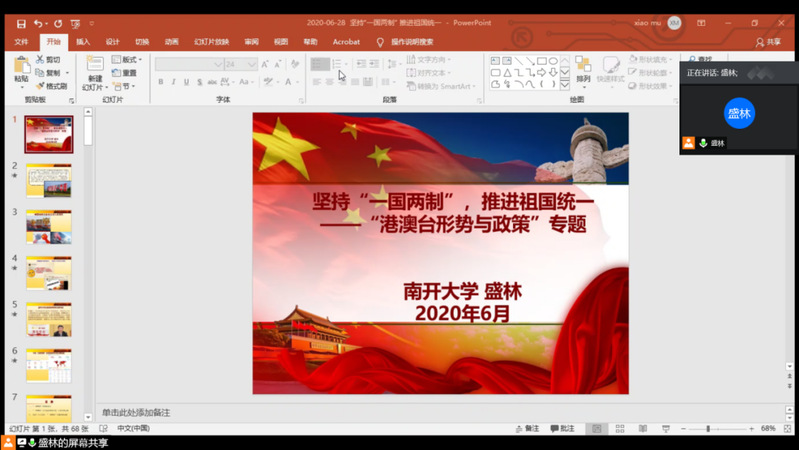Click the New Slide (新建幻灯片) icon

click(x=94, y=68)
